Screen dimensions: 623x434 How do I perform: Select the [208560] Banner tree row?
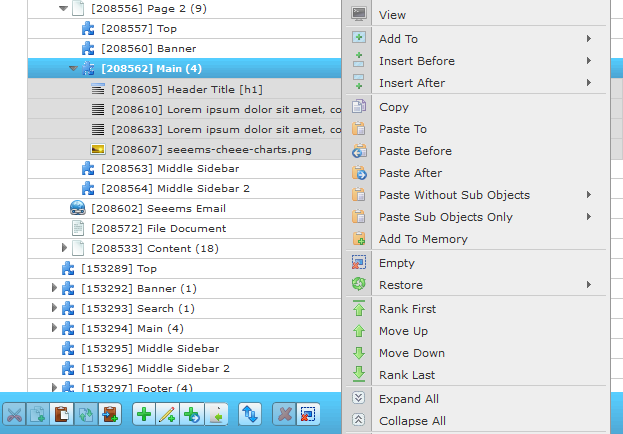184,48
